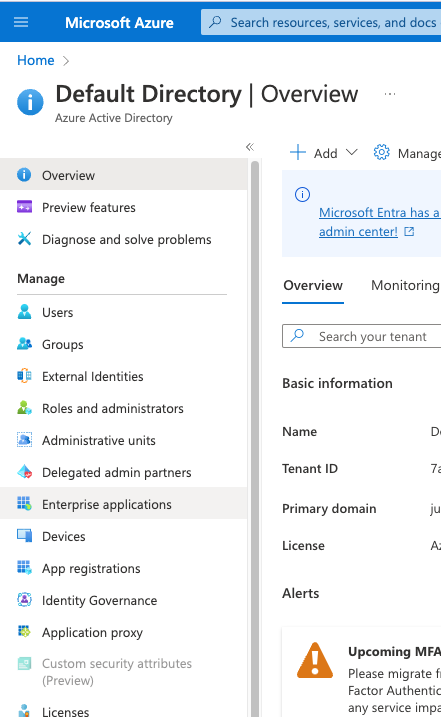This screenshot has width=441, height=717.
Task: Click the Application proxy icon
Action: pyautogui.click(x=24, y=632)
